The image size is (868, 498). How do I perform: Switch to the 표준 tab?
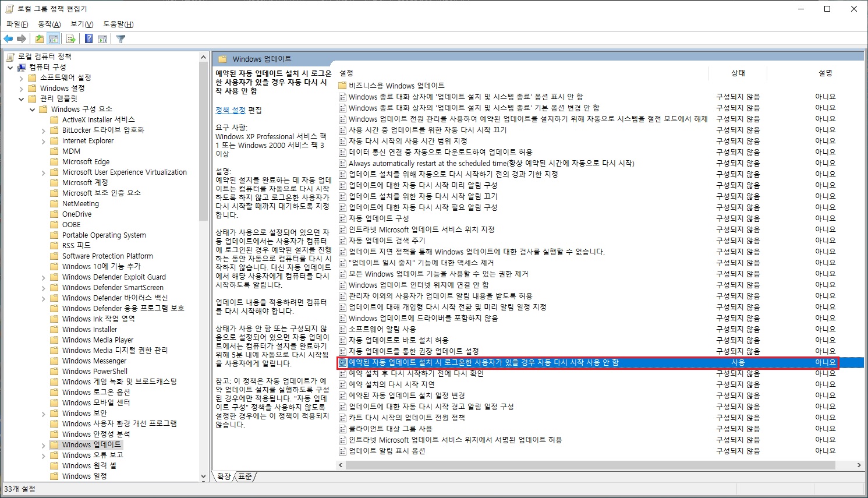point(246,476)
